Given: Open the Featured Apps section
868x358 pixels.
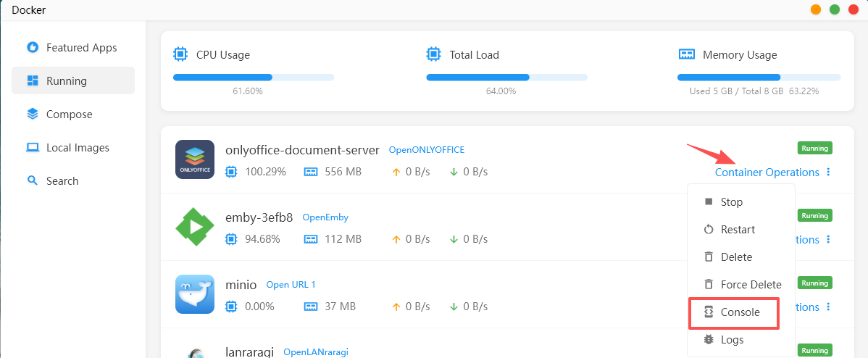Looking at the screenshot, I should click(72, 48).
